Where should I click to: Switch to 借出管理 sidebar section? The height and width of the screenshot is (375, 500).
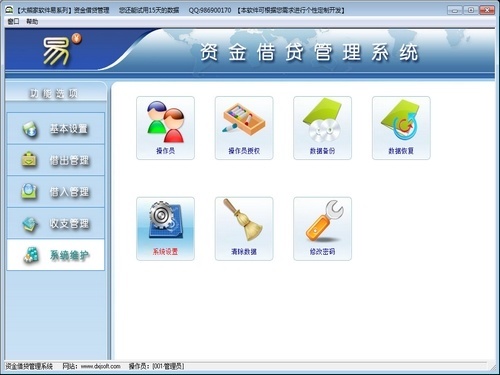point(56,160)
